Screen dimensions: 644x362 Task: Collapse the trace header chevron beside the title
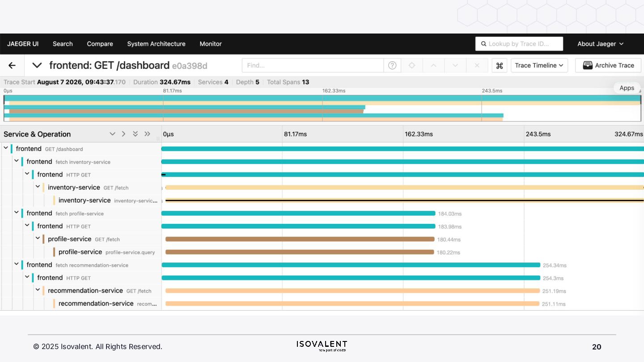click(37, 66)
